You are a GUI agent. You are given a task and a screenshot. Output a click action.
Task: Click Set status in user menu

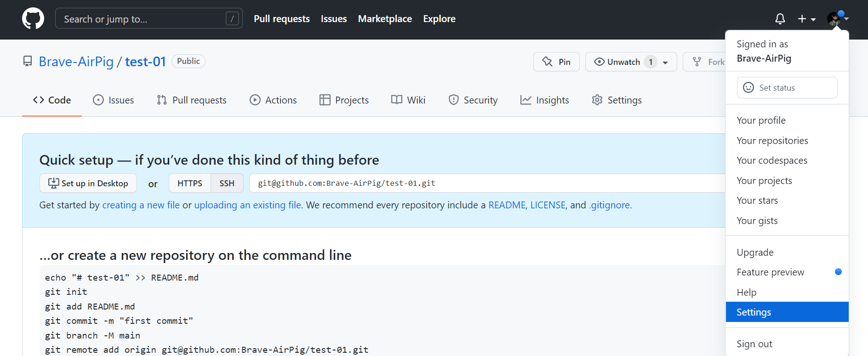787,87
